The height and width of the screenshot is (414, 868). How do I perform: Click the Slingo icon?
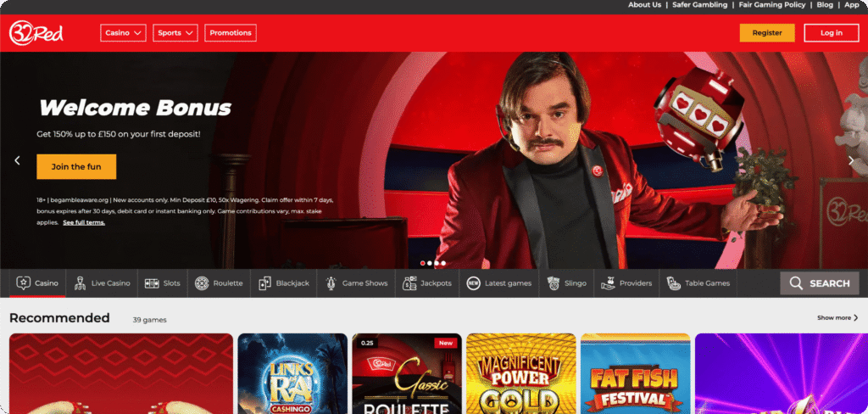tap(553, 283)
